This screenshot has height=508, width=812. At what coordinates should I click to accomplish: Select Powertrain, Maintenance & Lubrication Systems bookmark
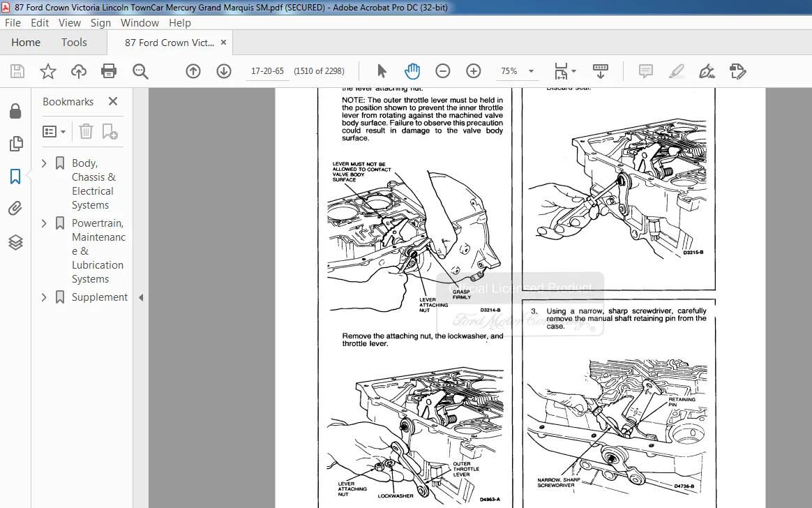[x=98, y=251]
